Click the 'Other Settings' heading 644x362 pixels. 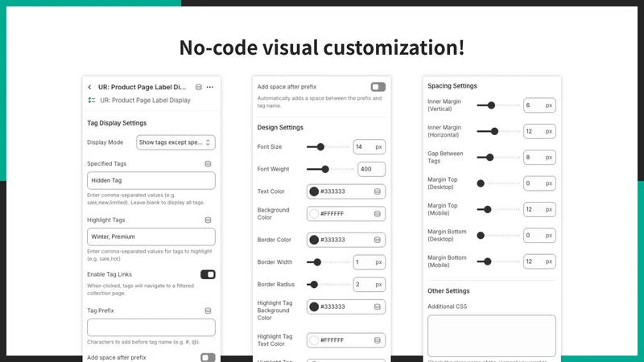[448, 291]
